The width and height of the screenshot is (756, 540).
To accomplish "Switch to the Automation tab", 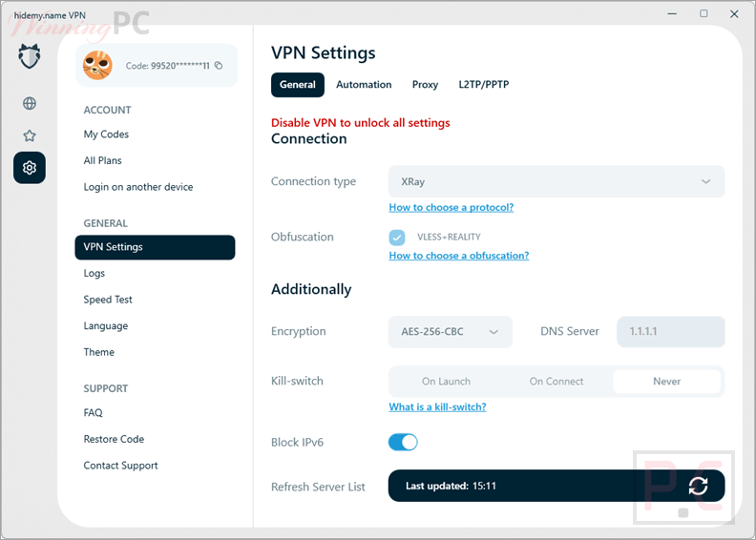I will 364,84.
